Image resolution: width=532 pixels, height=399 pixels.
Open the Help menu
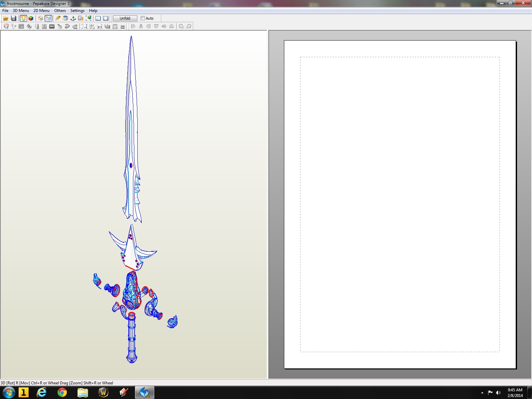(93, 11)
